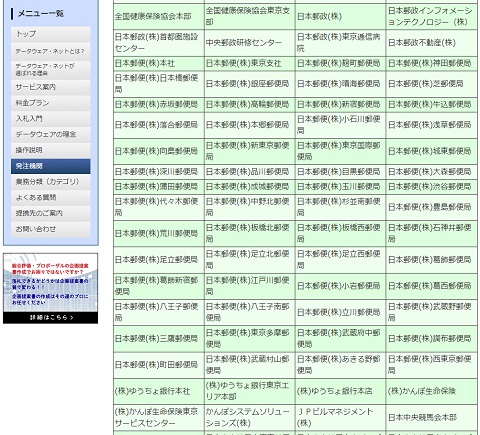This screenshot has height=435, width=480.
Task: Select 日本郵政不動産(株) cell
Action: pos(432,43)
